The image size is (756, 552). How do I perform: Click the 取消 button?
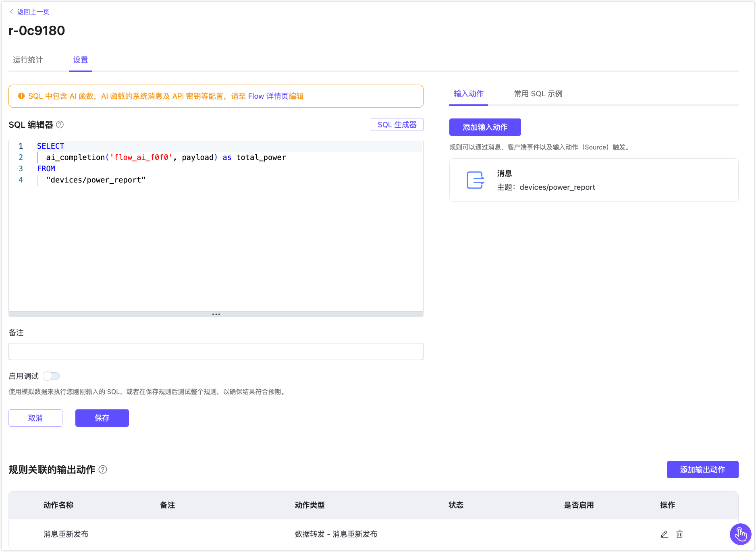[35, 418]
